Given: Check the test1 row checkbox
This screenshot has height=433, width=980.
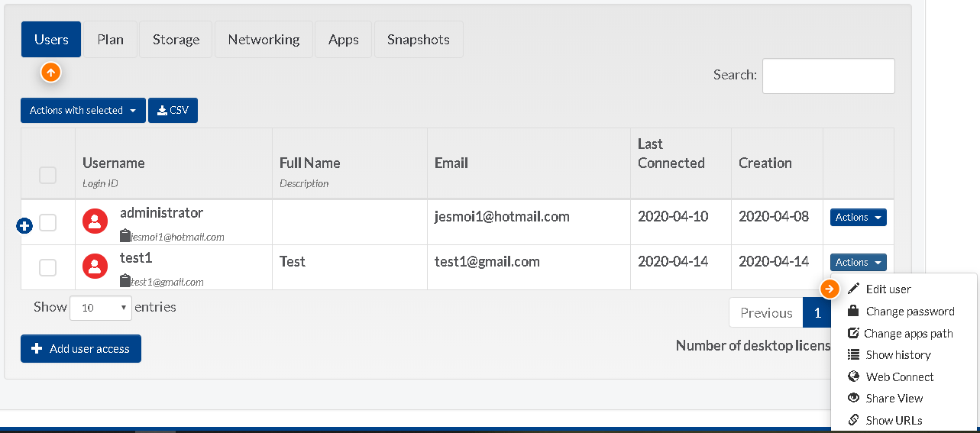Looking at the screenshot, I should point(47,267).
